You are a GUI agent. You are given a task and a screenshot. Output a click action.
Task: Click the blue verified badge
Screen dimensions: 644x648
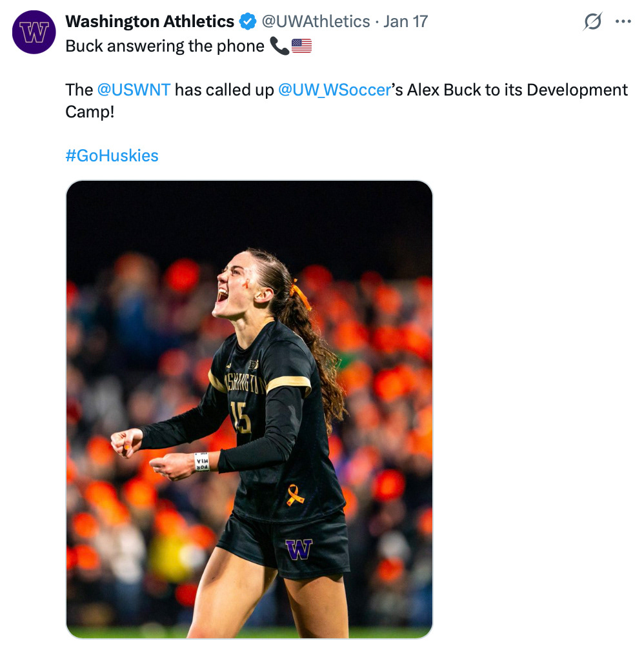coord(247,22)
